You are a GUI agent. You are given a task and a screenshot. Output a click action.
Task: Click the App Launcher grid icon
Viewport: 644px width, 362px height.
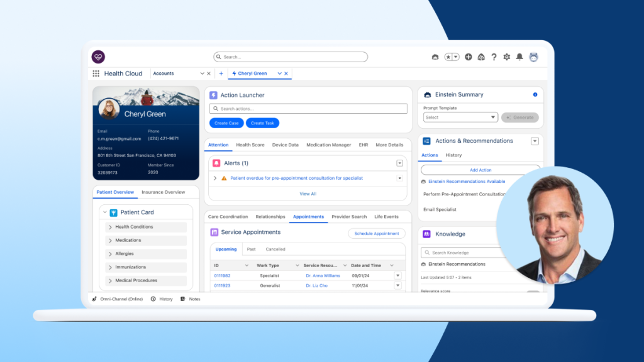pos(96,74)
